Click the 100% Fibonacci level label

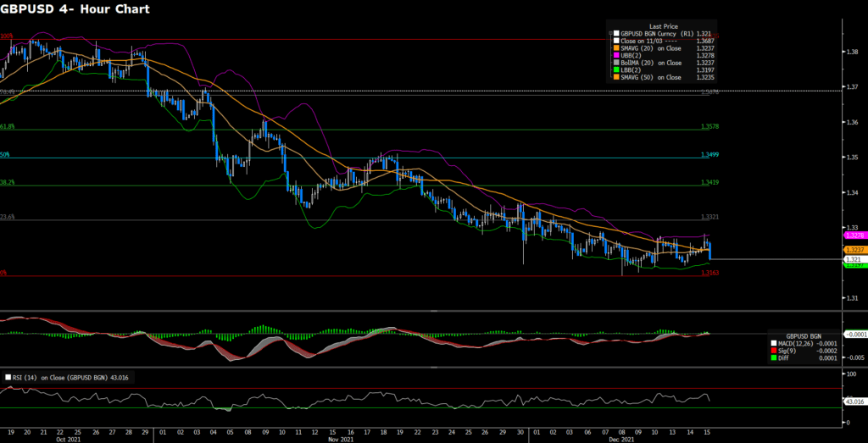click(7, 36)
